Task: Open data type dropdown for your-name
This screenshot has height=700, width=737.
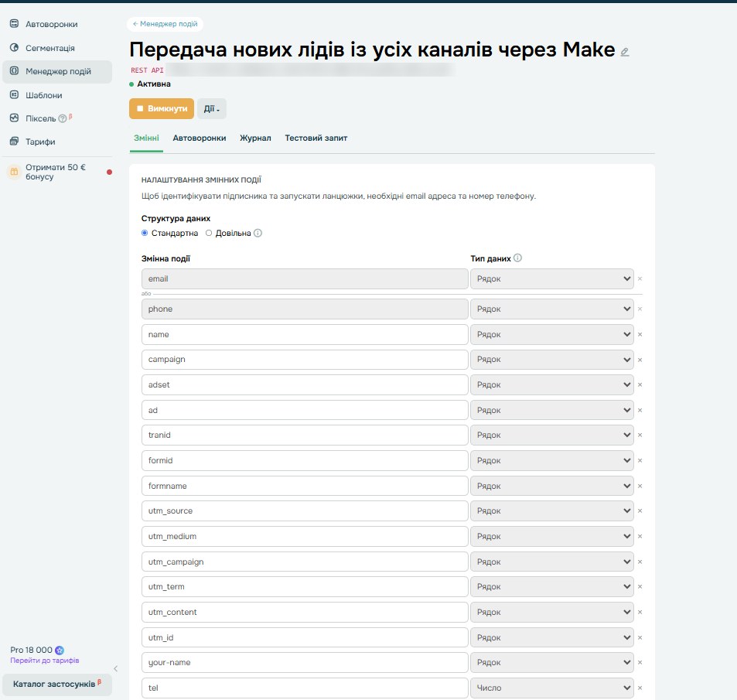Action: tap(552, 662)
